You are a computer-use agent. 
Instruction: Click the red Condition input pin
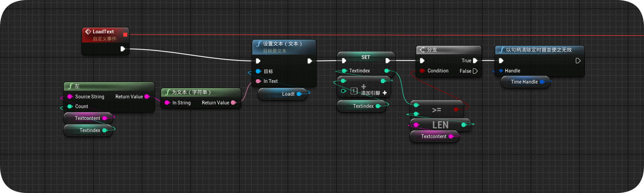[422, 71]
